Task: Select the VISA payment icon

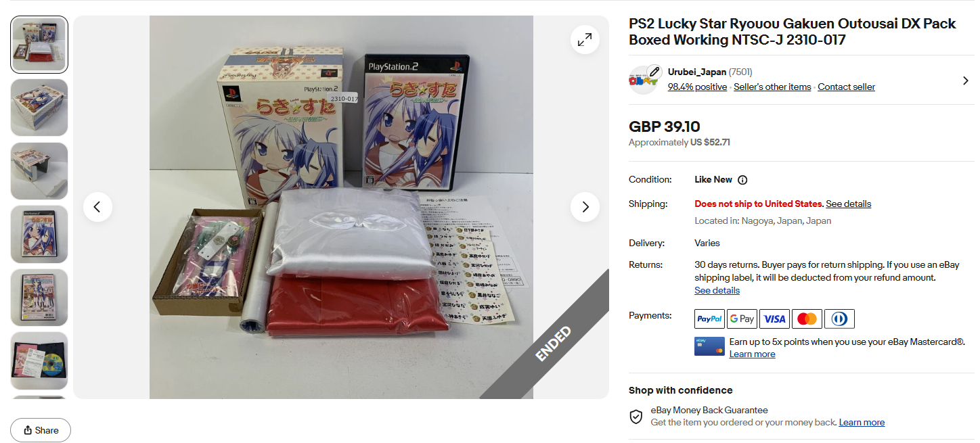Action: (774, 319)
